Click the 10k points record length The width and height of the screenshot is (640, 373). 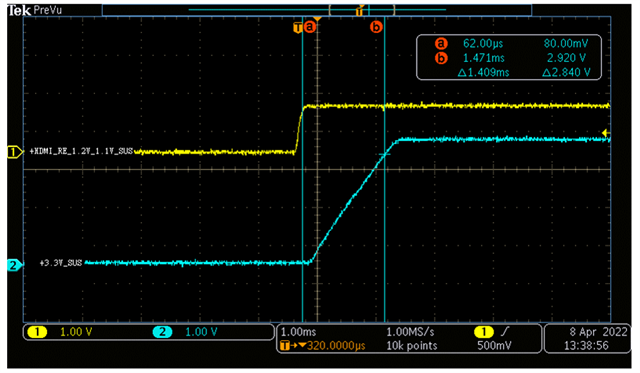tap(411, 346)
